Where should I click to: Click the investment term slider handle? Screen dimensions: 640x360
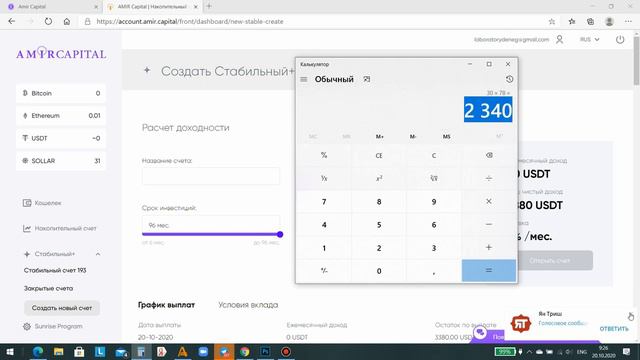(280, 234)
